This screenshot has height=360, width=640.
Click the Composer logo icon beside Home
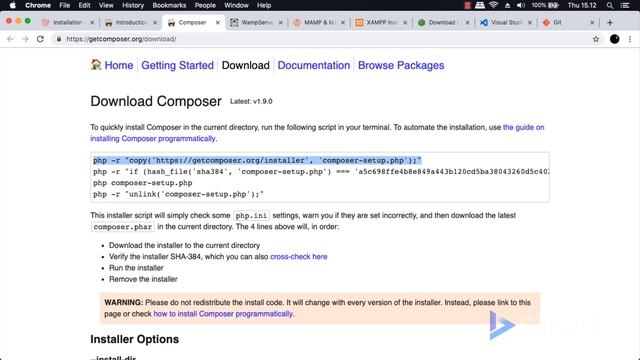click(96, 64)
